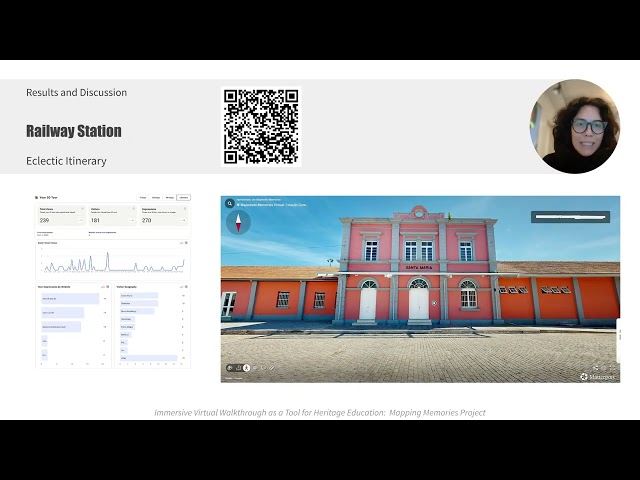Click the dark info banner in viewer

point(570,217)
